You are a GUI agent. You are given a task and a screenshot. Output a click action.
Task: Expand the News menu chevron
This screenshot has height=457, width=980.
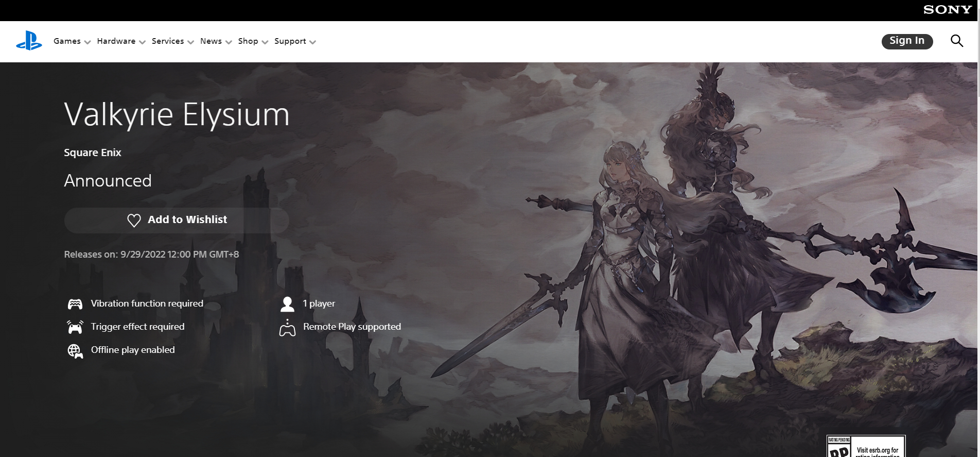pyautogui.click(x=229, y=42)
